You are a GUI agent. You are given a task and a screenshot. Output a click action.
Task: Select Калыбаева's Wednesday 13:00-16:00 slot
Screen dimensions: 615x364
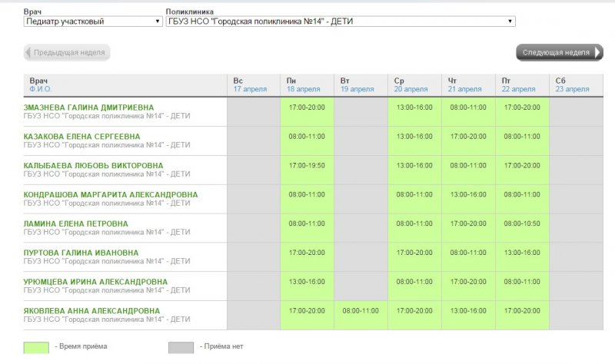click(414, 170)
